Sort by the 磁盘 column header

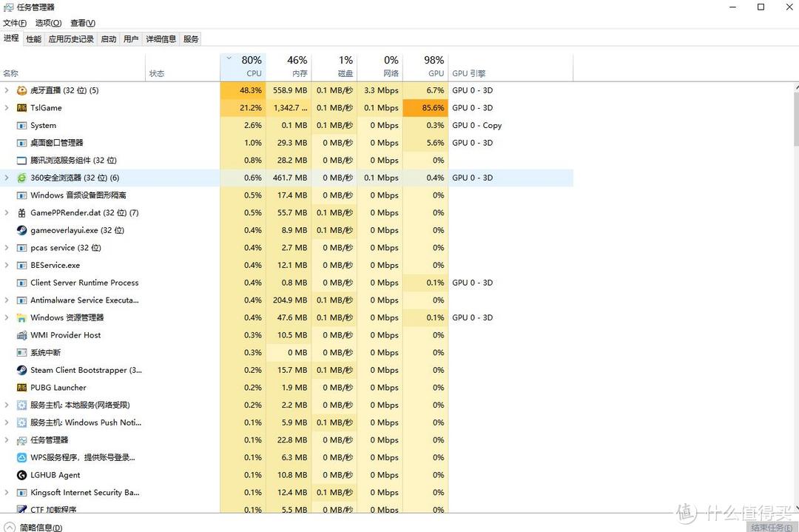pyautogui.click(x=334, y=67)
